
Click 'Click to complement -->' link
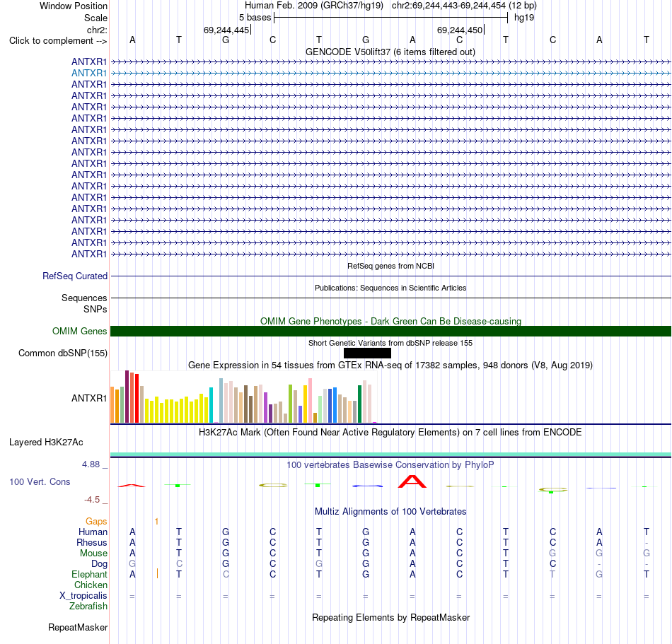(x=58, y=41)
